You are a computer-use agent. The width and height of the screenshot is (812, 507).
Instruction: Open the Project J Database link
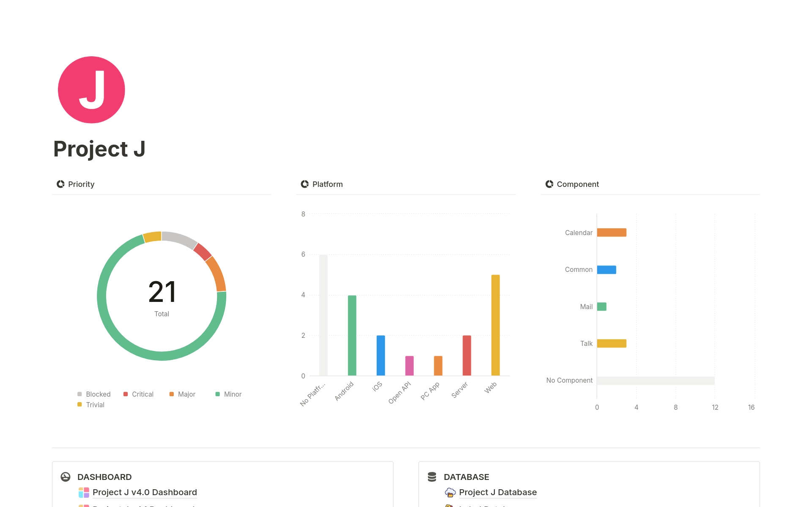point(498,492)
